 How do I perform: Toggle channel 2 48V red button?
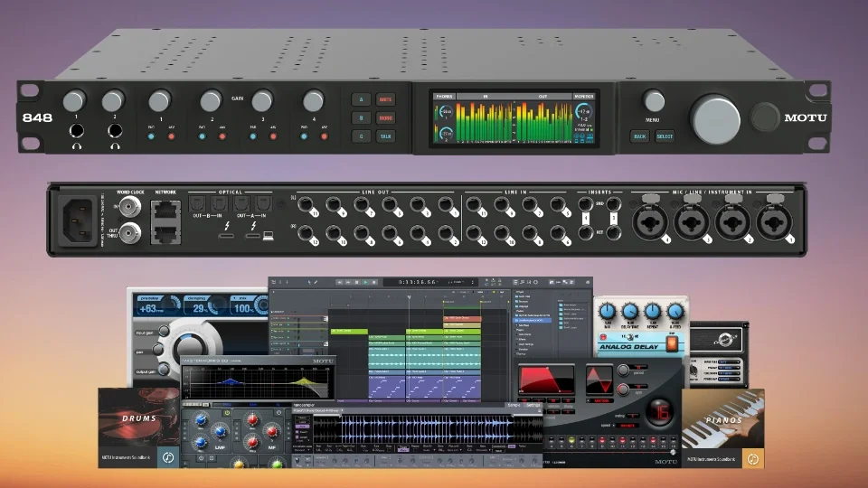(x=222, y=136)
